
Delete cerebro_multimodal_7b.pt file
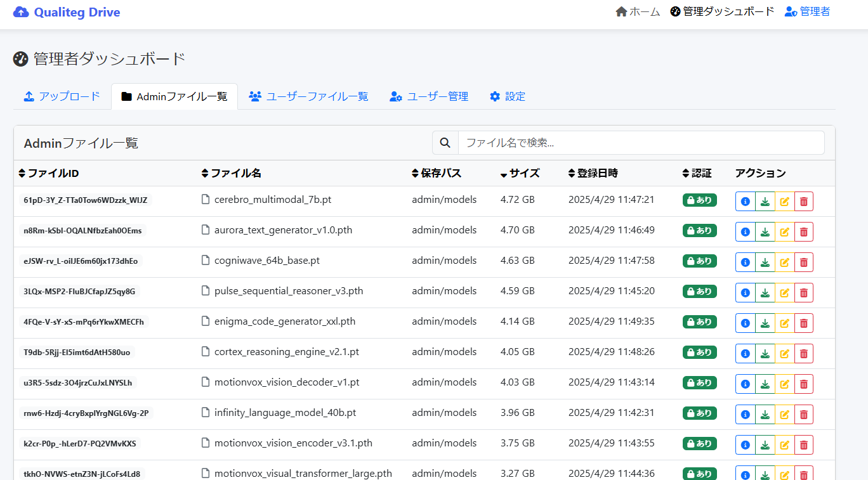coord(804,202)
